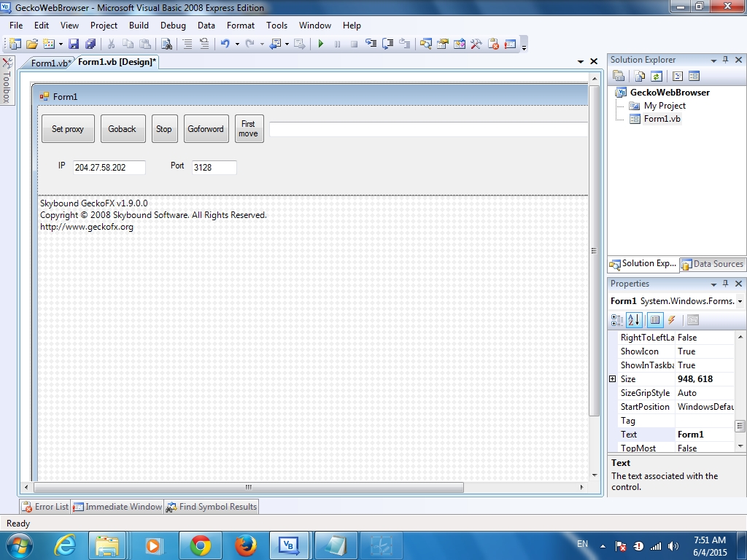Open the Error List tab
Screen dimensions: 747x560
[x=46, y=507]
